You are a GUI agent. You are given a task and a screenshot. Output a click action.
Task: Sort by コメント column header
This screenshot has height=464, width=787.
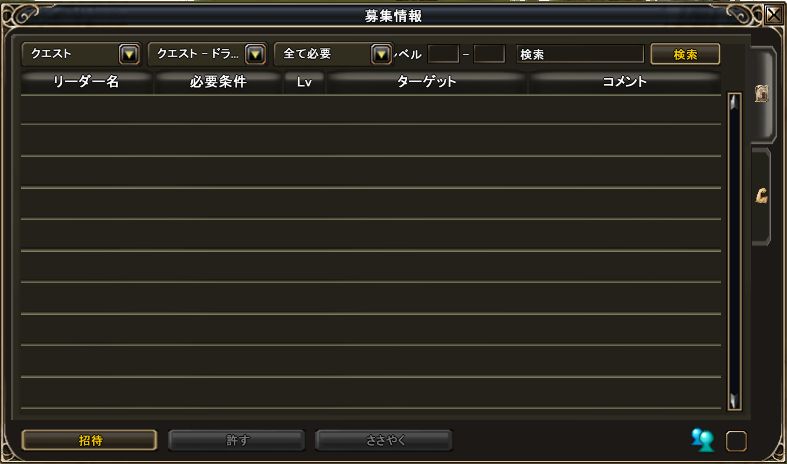point(625,82)
